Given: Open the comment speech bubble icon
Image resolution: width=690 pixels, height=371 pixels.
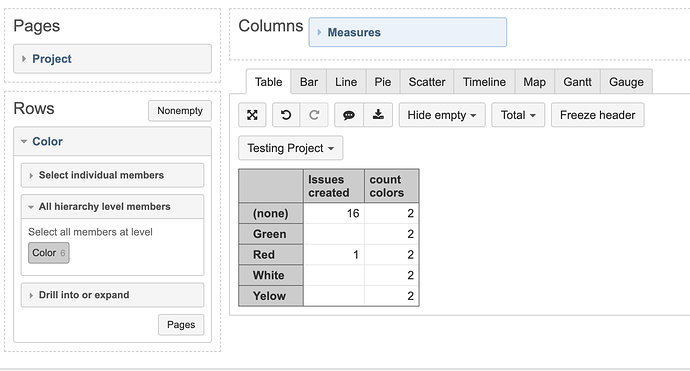Looking at the screenshot, I should point(349,115).
